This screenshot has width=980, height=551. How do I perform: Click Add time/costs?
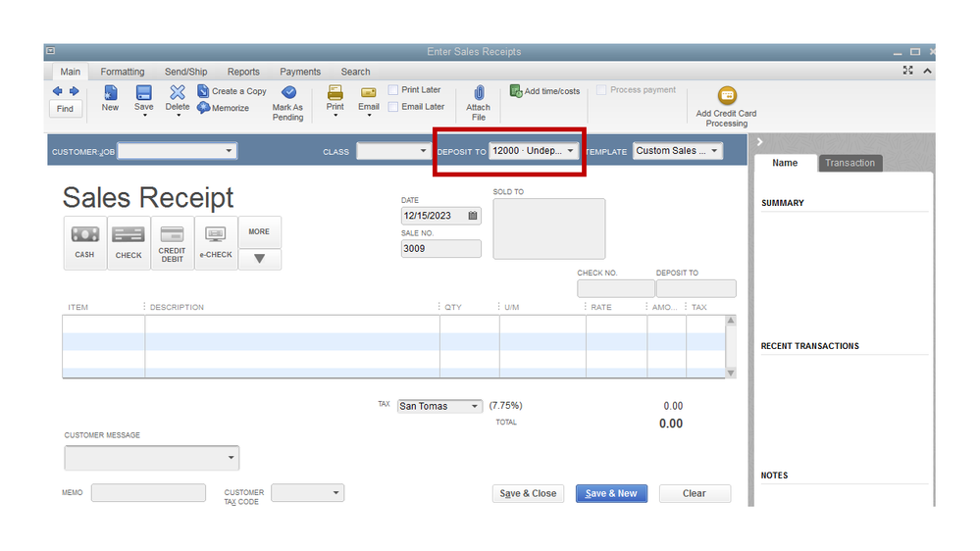[545, 91]
